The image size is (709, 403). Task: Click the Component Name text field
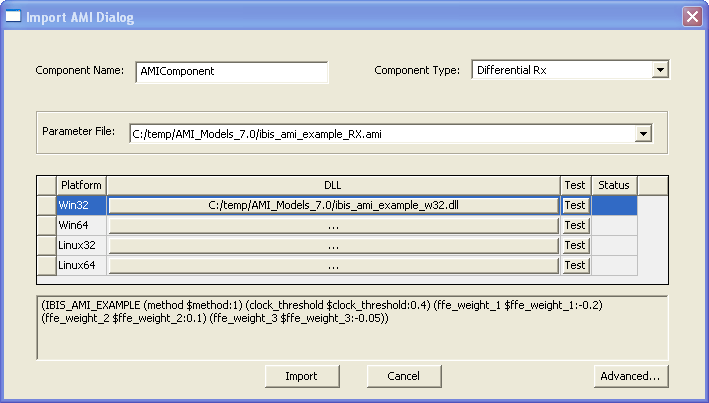coord(232,72)
